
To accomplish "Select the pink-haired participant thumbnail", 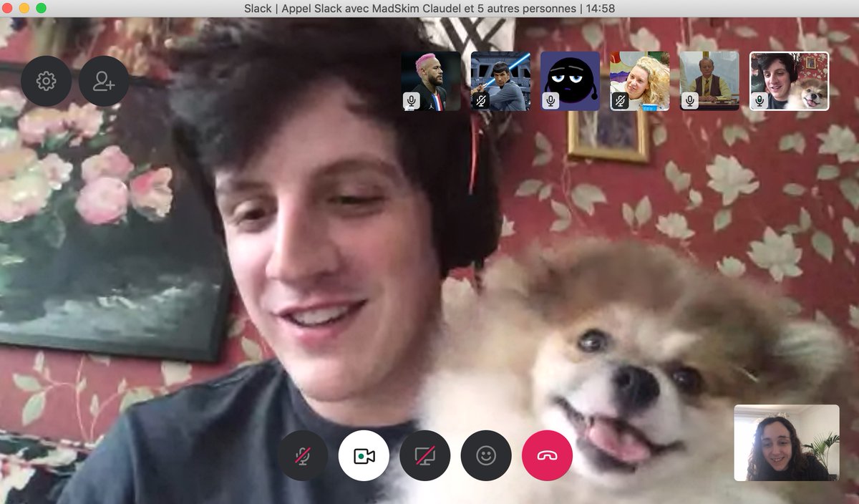I will (x=431, y=81).
